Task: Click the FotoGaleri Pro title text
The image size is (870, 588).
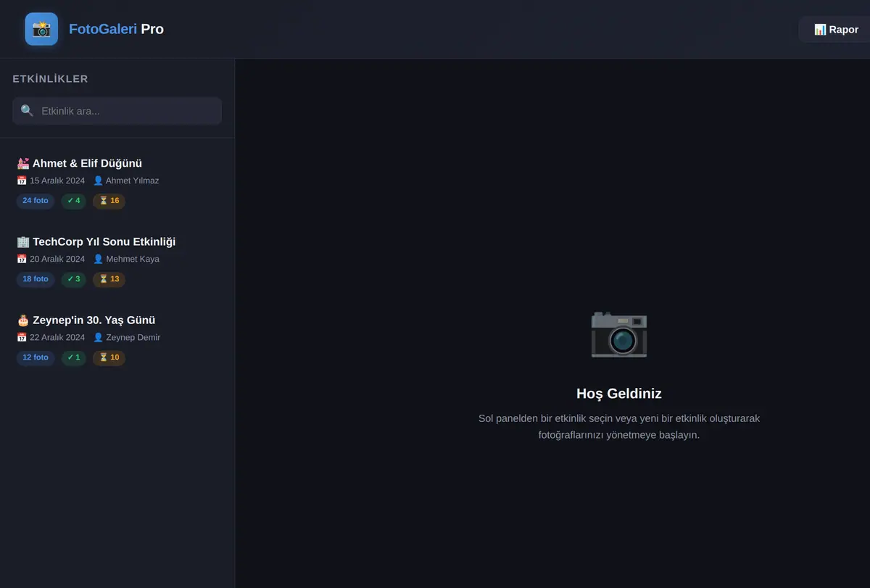Action: [116, 29]
